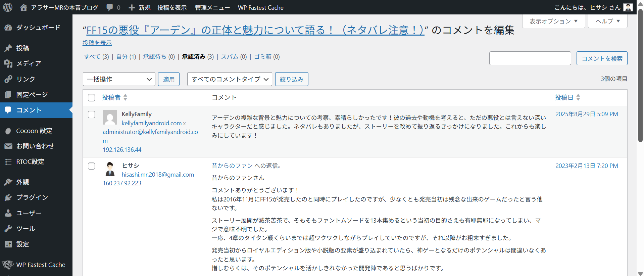Image resolution: width=644 pixels, height=276 pixels.
Task: Open the 管理メニュー admin bar item
Action: (x=212, y=7)
